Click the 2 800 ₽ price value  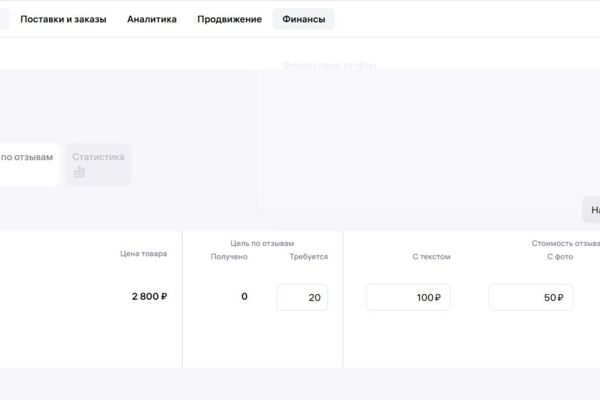tap(149, 296)
